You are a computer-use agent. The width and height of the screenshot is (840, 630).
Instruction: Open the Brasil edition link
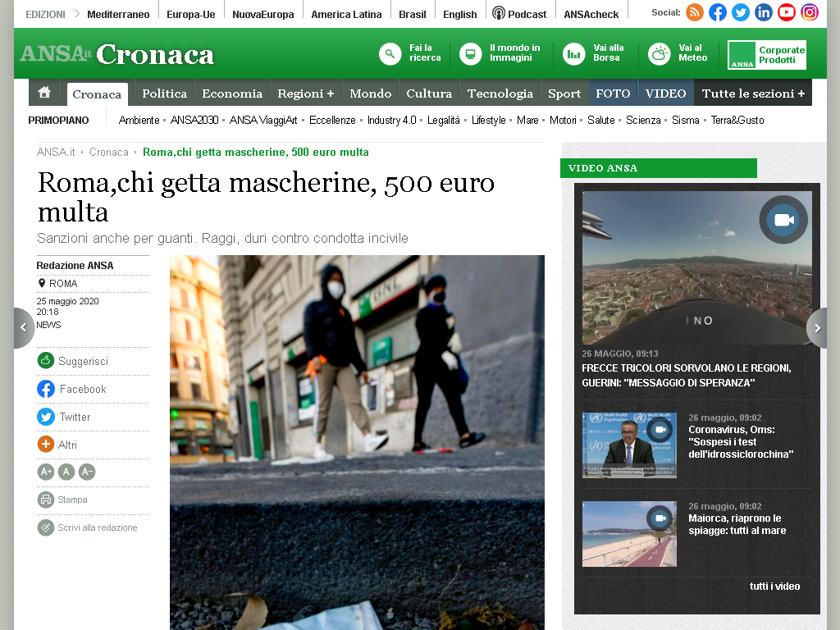tap(413, 15)
